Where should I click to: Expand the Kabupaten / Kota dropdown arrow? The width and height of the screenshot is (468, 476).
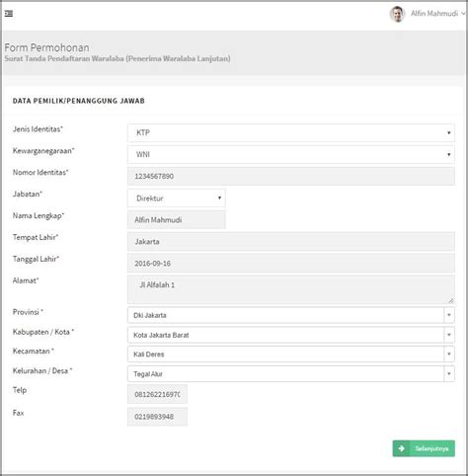[449, 335]
